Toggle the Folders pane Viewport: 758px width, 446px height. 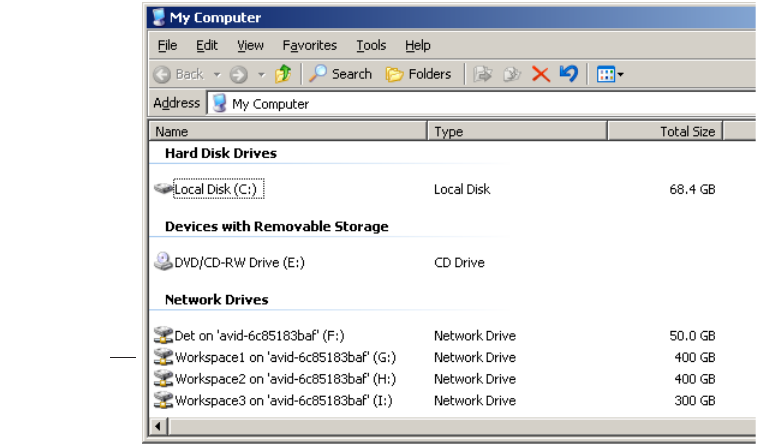(x=419, y=74)
